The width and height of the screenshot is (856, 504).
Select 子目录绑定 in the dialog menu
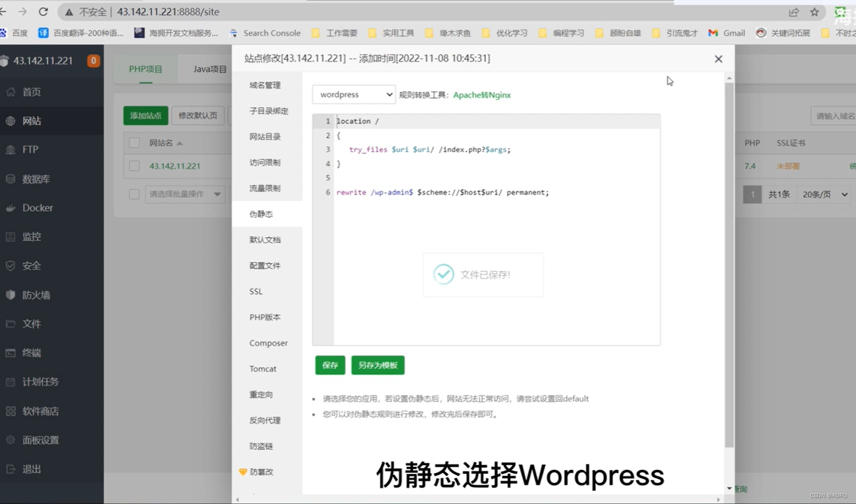(x=267, y=111)
